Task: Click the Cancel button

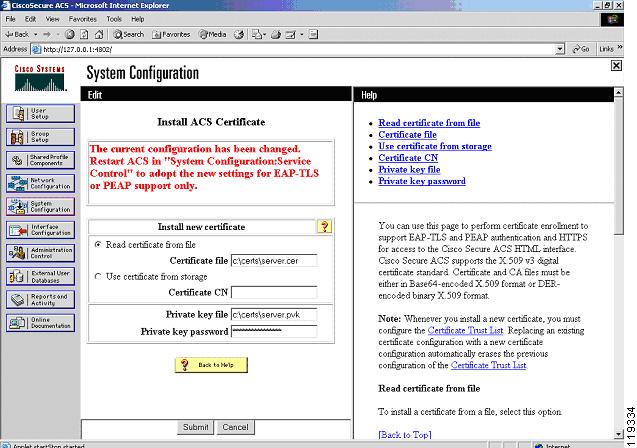Action: click(235, 427)
